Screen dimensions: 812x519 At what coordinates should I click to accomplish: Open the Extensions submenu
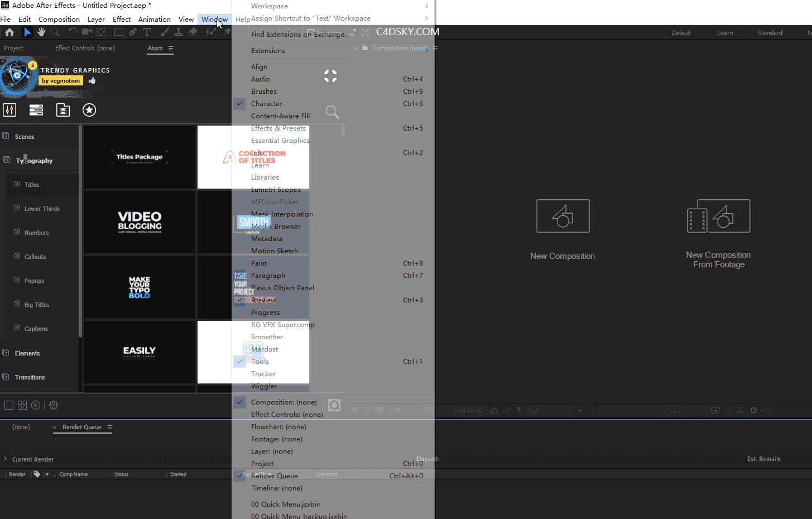coord(333,50)
